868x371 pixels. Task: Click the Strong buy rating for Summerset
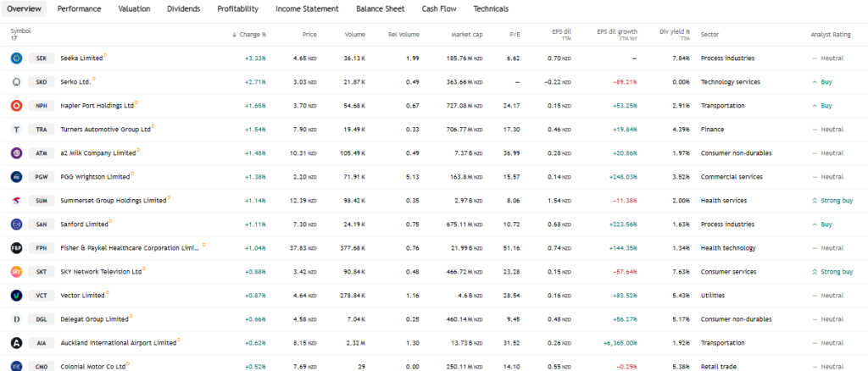[832, 201]
